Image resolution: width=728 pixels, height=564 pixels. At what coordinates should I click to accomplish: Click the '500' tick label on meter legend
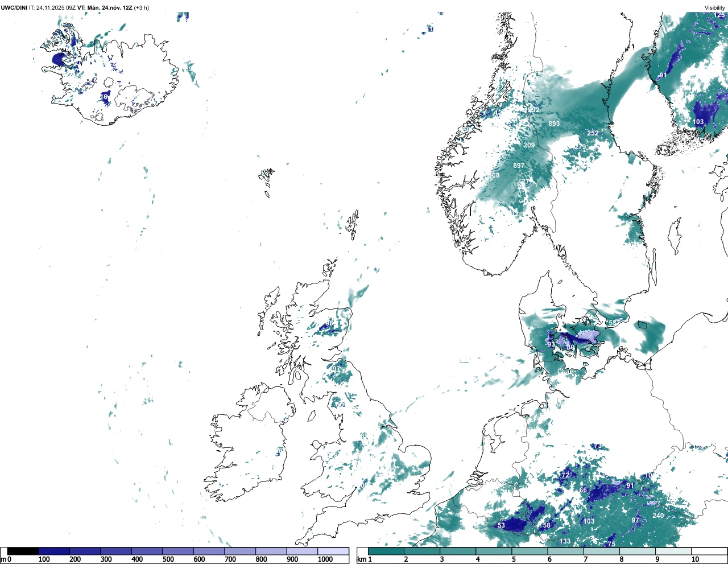pos(168,559)
